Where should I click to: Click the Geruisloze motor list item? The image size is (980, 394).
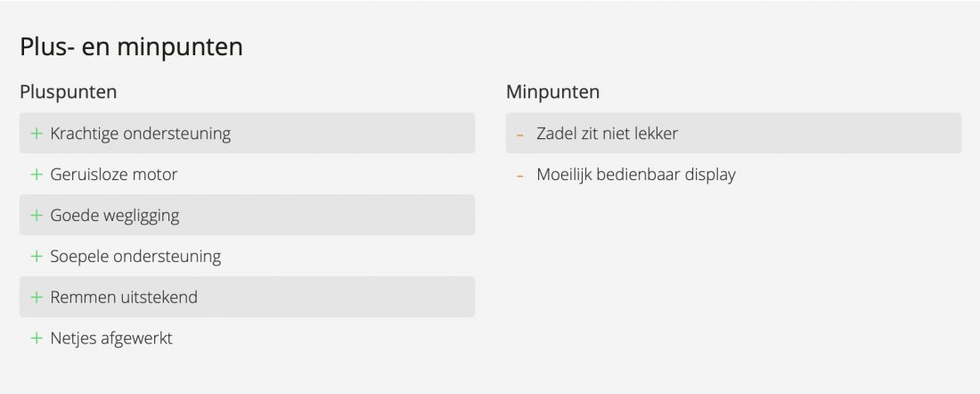114,175
